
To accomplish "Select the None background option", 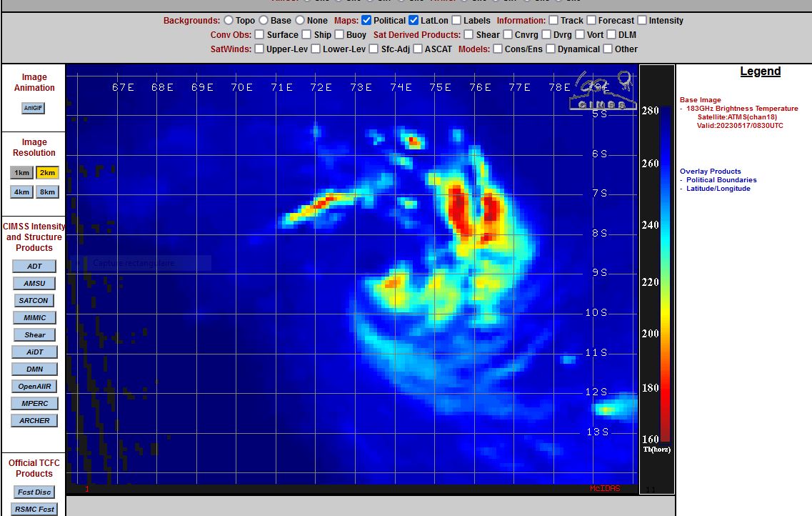I will pos(300,21).
